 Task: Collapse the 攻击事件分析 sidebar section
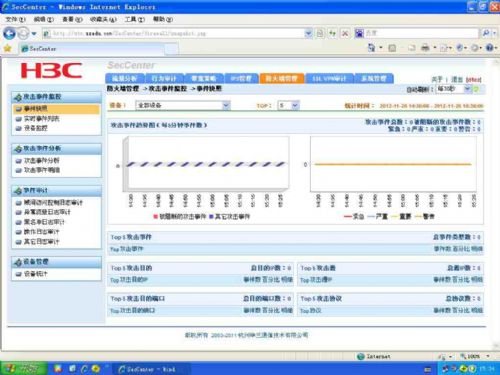pos(56,149)
